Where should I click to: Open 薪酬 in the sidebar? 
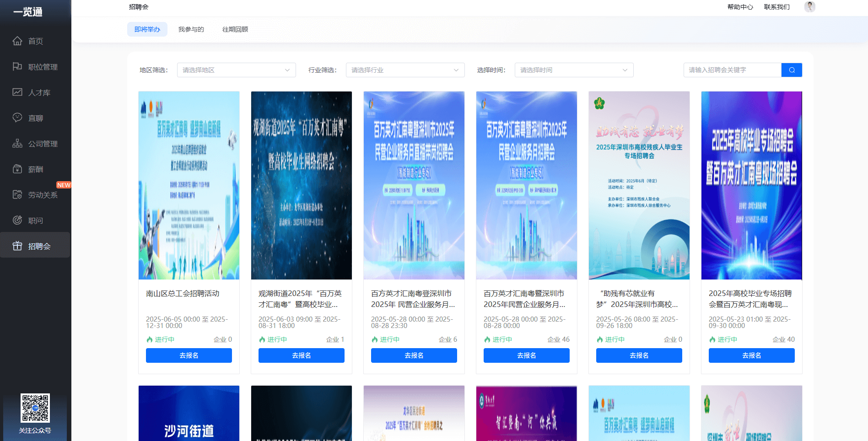pos(35,169)
